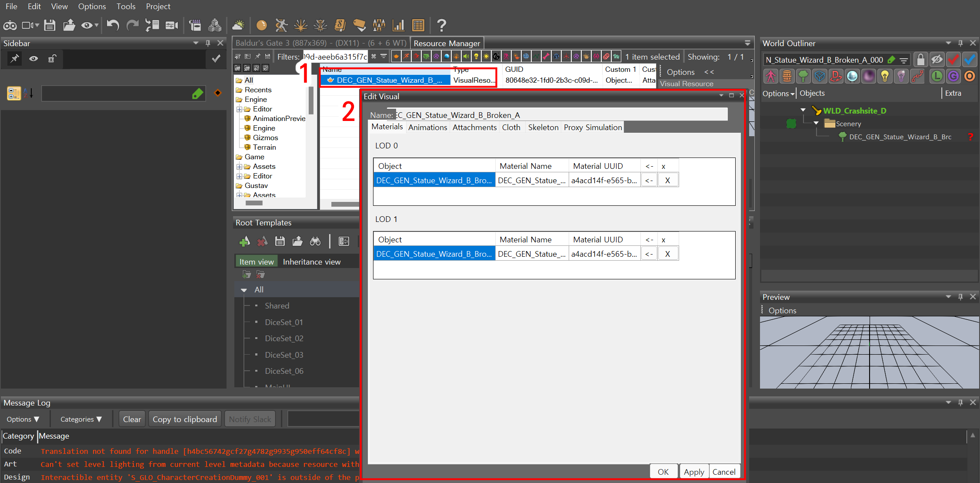980x483 pixels.
Task: Click the save disk icon in main toolbar
Action: click(50, 25)
